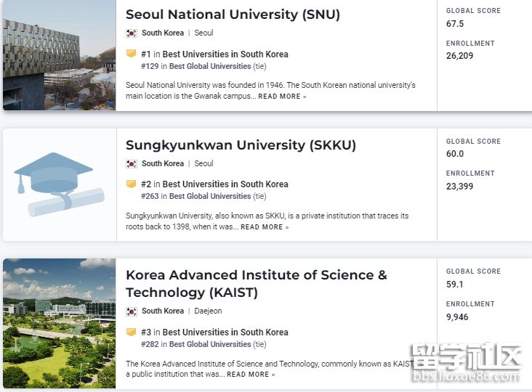Open Sungkyunkwan University (SKKU) title link
Viewport: 532px width, 392px height.
(241, 145)
